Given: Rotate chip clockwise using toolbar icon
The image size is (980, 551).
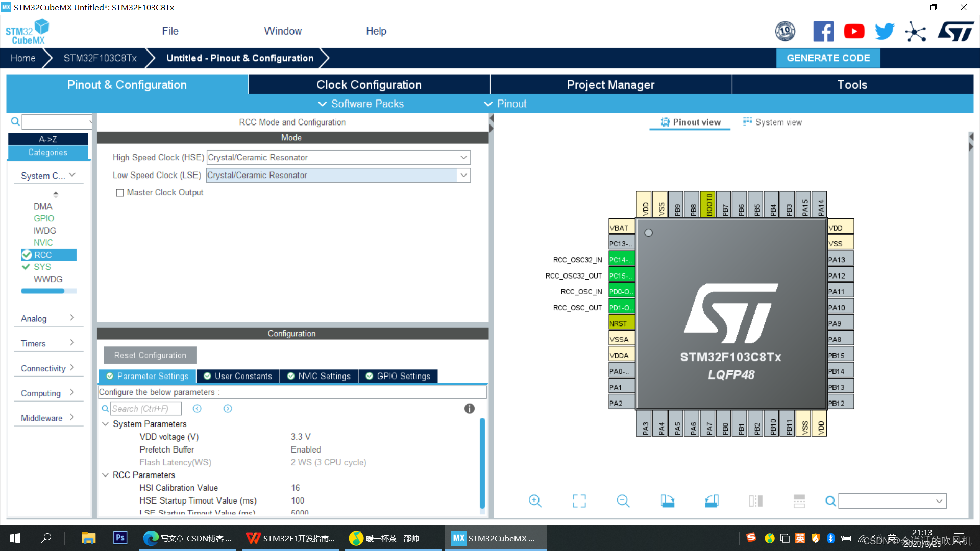Looking at the screenshot, I should pos(667,501).
